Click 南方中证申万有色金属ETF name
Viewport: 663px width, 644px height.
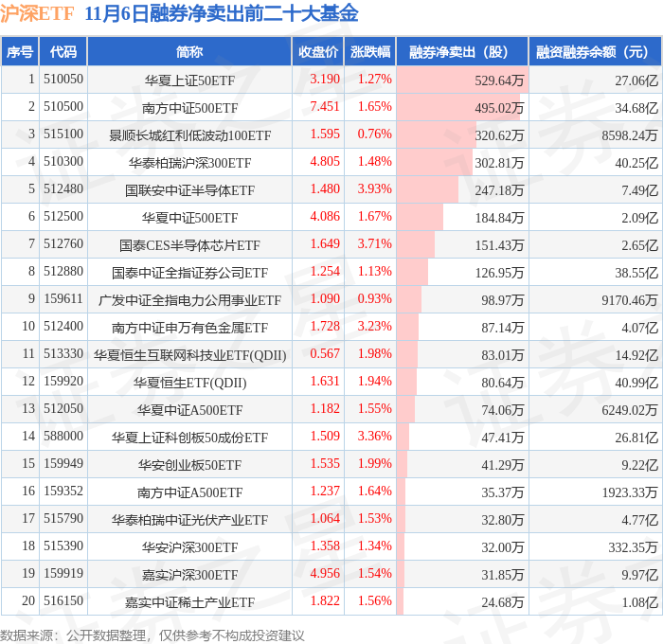(x=189, y=328)
